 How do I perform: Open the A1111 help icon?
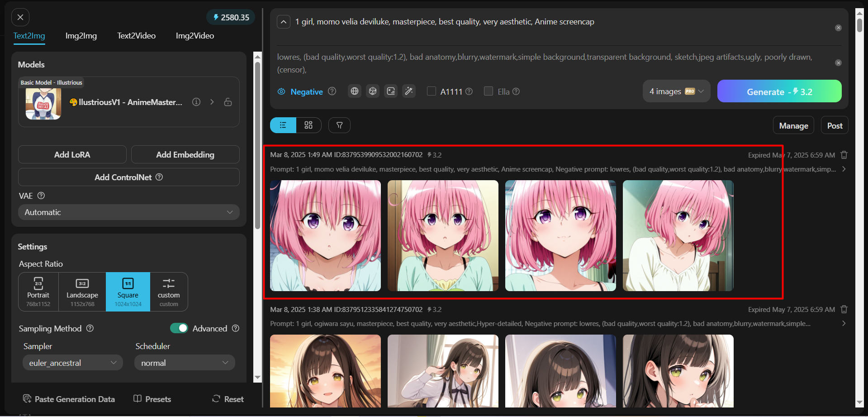click(x=469, y=91)
